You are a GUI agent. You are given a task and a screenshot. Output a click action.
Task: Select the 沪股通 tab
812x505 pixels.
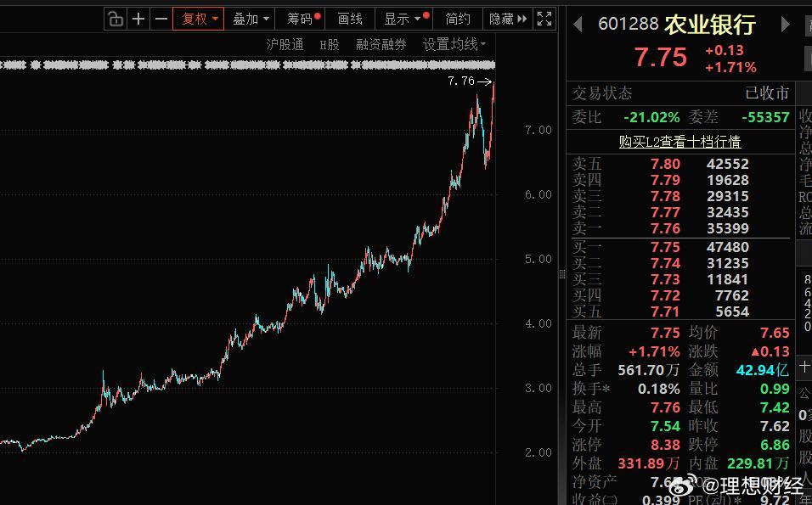pos(285,44)
